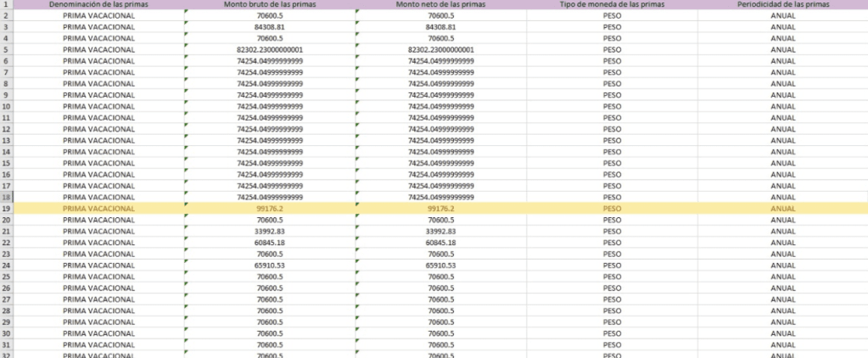Select the 65910.53 cell in Monto neto column

click(441, 266)
